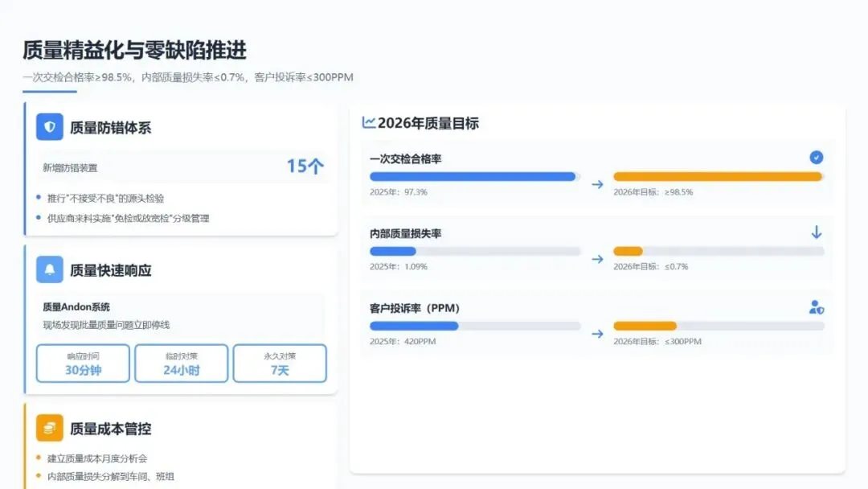Click the right arrow in 一次交检合格率 row

pyautogui.click(x=597, y=184)
